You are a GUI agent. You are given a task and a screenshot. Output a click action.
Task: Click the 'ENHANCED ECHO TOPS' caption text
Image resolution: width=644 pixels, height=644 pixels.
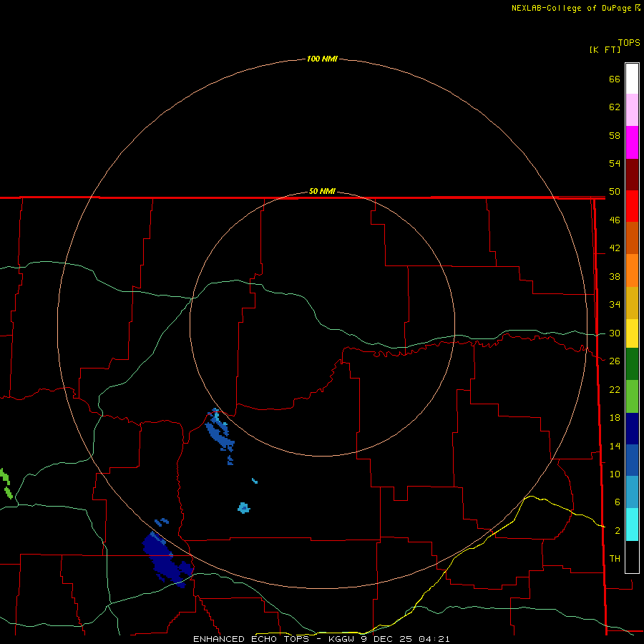(x=251, y=639)
